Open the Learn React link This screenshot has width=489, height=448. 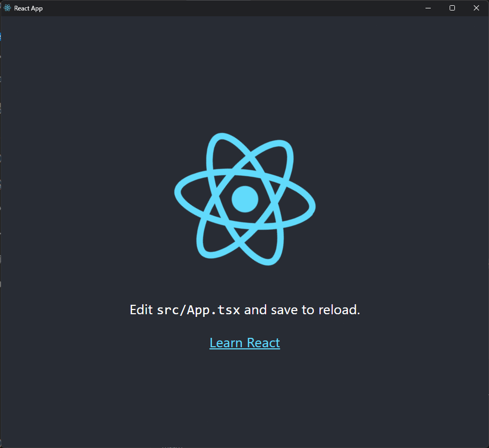click(244, 343)
